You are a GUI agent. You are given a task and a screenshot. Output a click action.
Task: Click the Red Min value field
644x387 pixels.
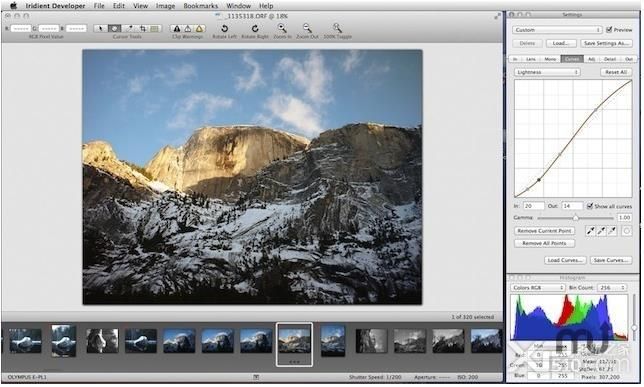coord(538,355)
